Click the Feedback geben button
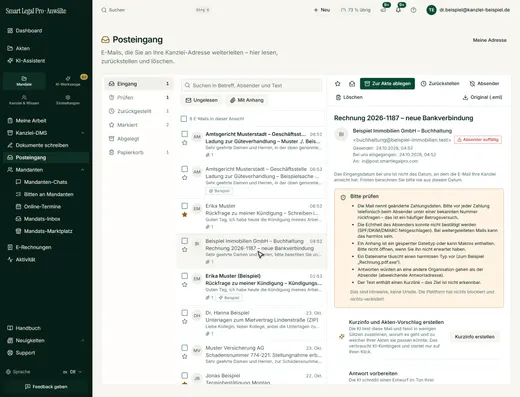The height and width of the screenshot is (397, 520). [x=46, y=387]
